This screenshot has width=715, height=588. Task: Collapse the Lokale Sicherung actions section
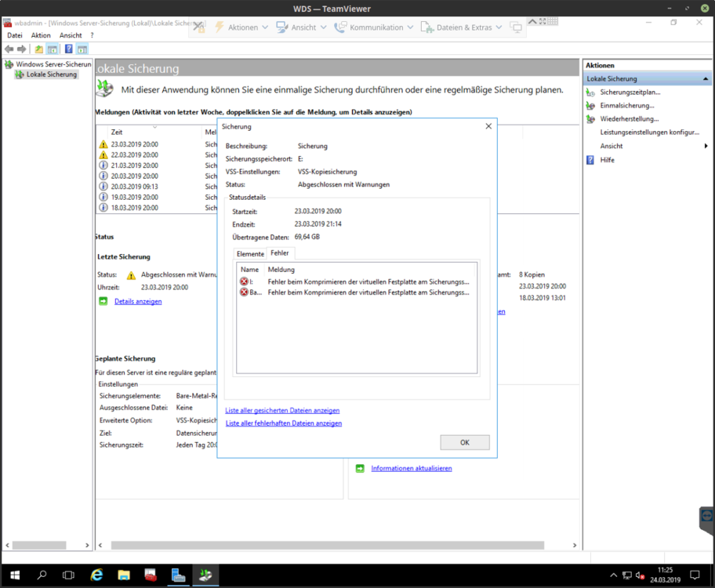point(706,79)
